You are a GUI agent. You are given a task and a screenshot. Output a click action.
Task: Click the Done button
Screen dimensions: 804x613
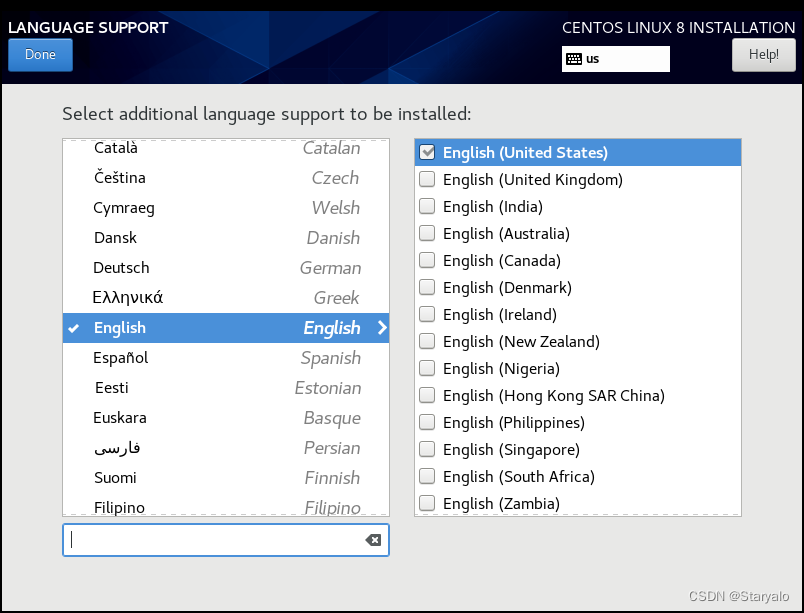click(41, 55)
